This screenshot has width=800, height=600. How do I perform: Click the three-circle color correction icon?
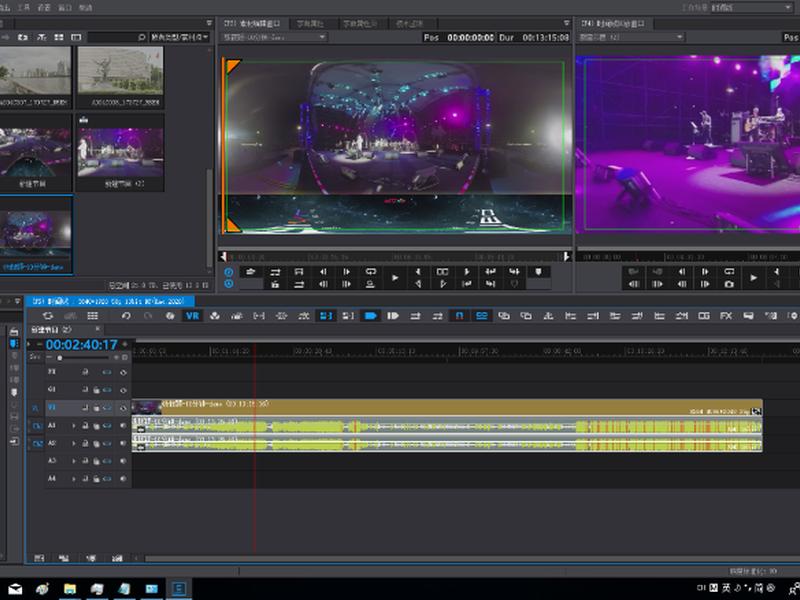coord(215,316)
